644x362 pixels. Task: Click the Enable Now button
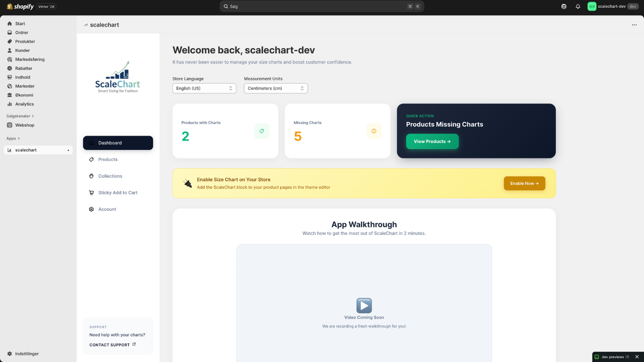[524, 183]
